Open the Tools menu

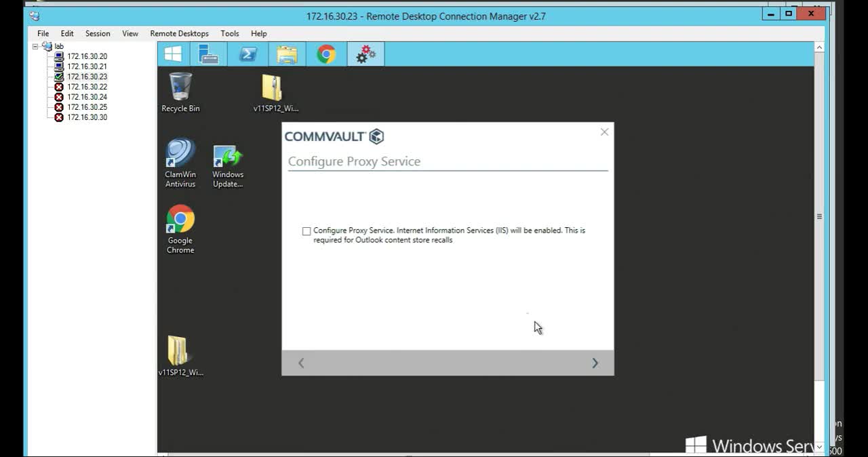[229, 33]
